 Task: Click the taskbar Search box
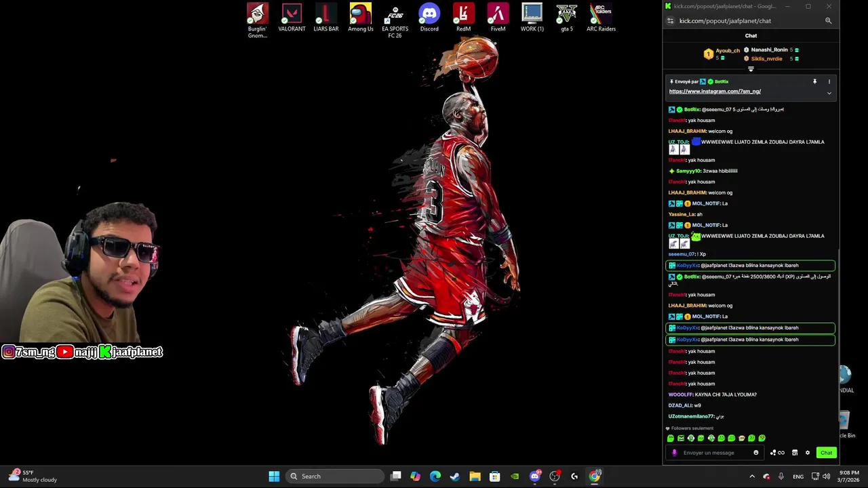335,476
